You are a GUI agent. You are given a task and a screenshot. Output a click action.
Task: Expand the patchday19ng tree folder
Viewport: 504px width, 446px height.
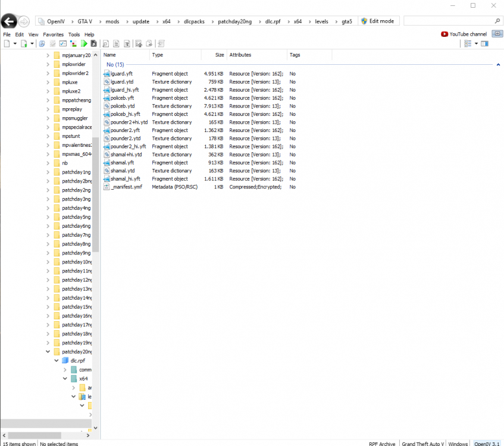pyautogui.click(x=48, y=343)
